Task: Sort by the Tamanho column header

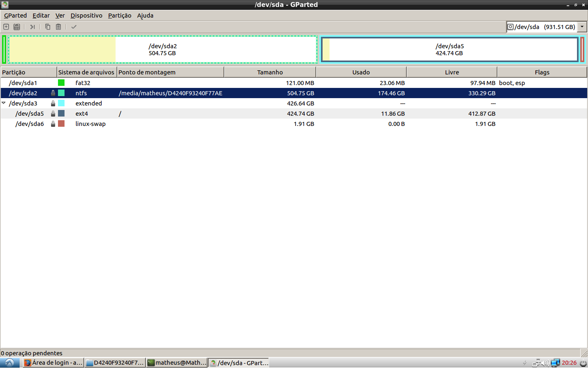Action: (269, 72)
